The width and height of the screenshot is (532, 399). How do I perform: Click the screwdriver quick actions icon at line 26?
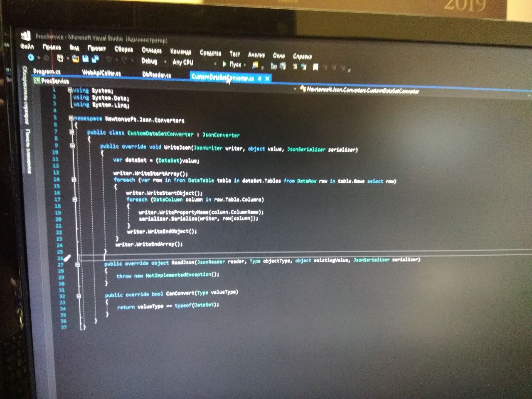coord(67,259)
